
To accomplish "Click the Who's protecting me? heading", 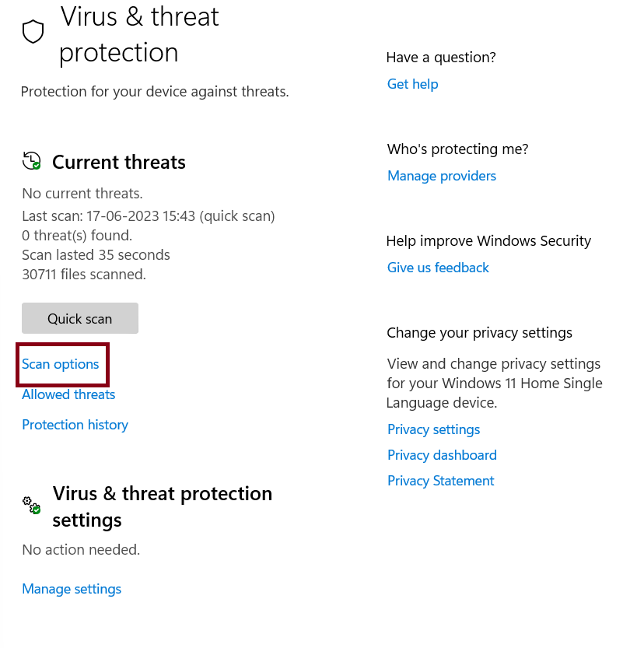I will [457, 149].
